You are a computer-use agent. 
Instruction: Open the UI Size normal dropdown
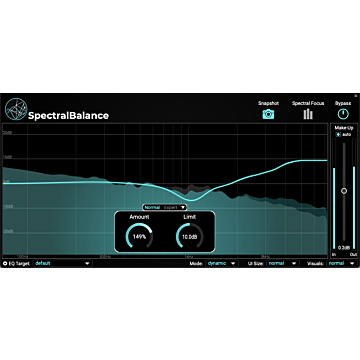click(283, 263)
